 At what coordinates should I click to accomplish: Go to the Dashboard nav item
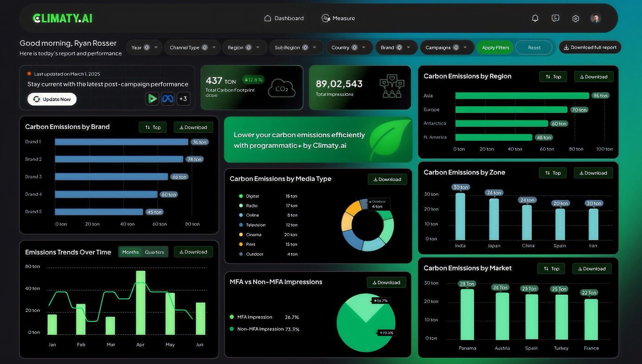click(x=284, y=18)
